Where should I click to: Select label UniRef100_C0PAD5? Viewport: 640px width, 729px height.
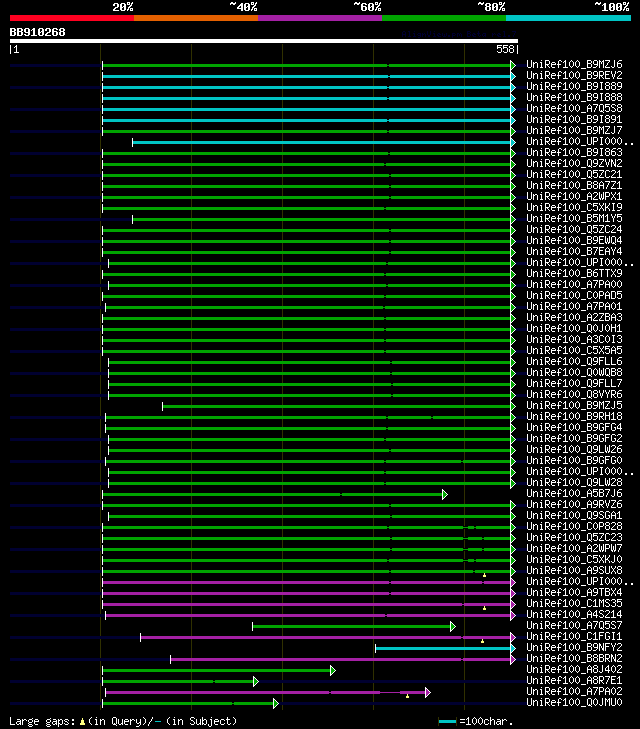(574, 296)
